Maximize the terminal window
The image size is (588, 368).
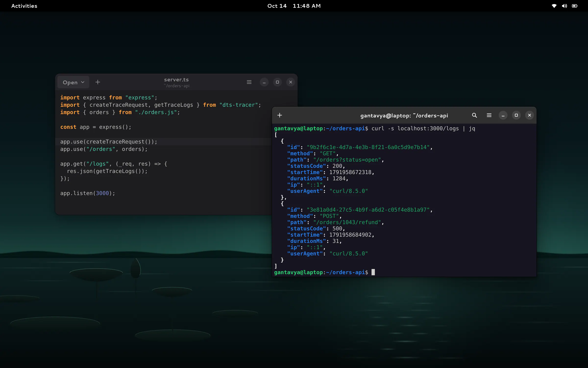point(516,115)
